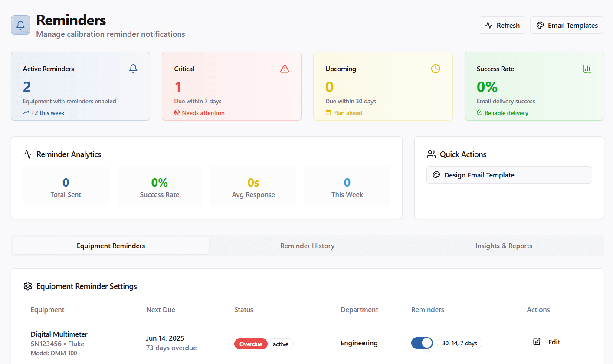The image size is (613, 364).
Task: Click the bell icon in Active Reminders card
Action: 133,69
